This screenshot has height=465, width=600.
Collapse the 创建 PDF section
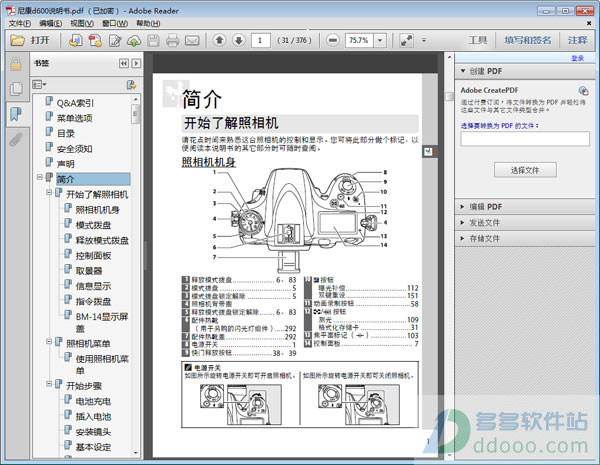coord(463,71)
